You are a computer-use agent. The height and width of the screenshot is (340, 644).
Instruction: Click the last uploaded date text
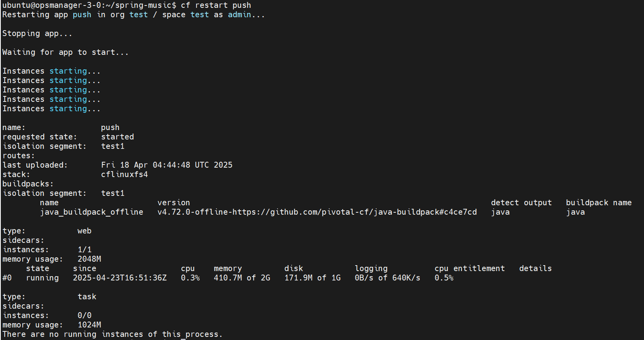167,165
